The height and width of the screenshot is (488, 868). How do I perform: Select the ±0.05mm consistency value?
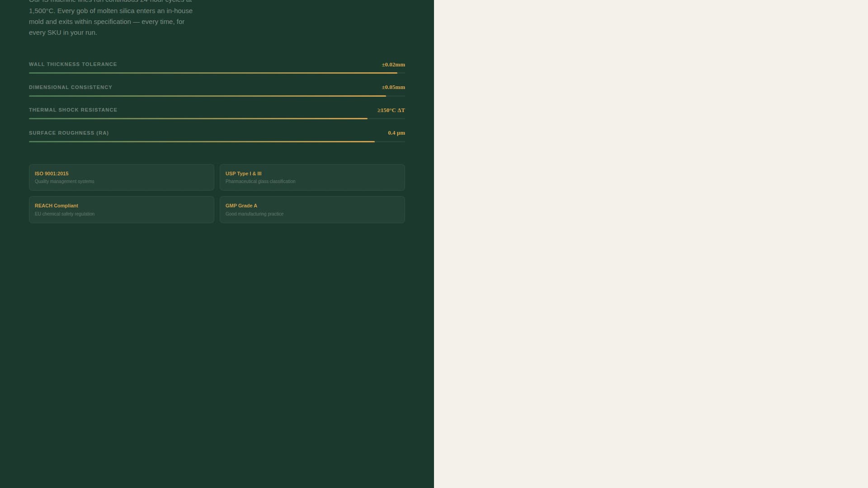tap(392, 87)
